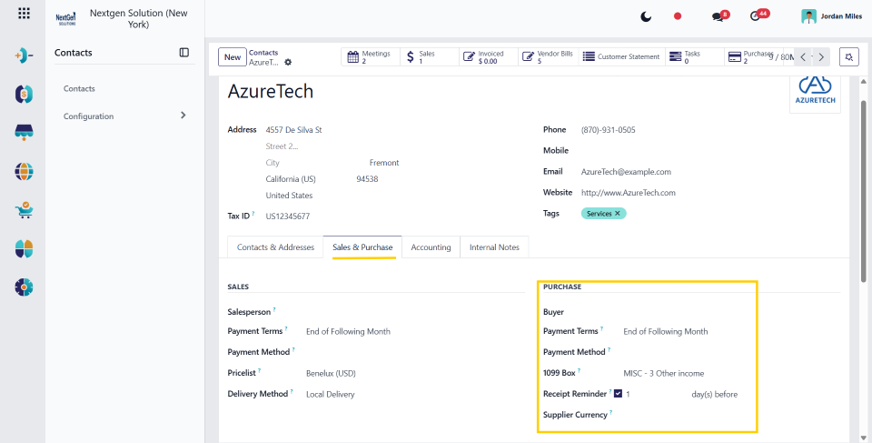
Task: Open Customer Statement smart button
Action: [622, 57]
